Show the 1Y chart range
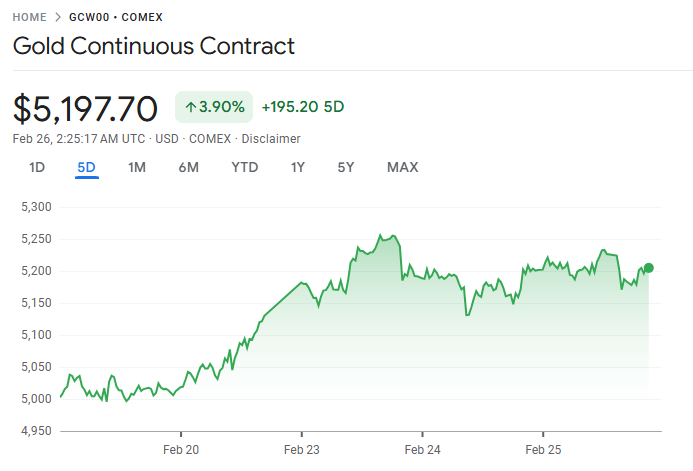The width and height of the screenshot is (693, 471). (x=298, y=167)
